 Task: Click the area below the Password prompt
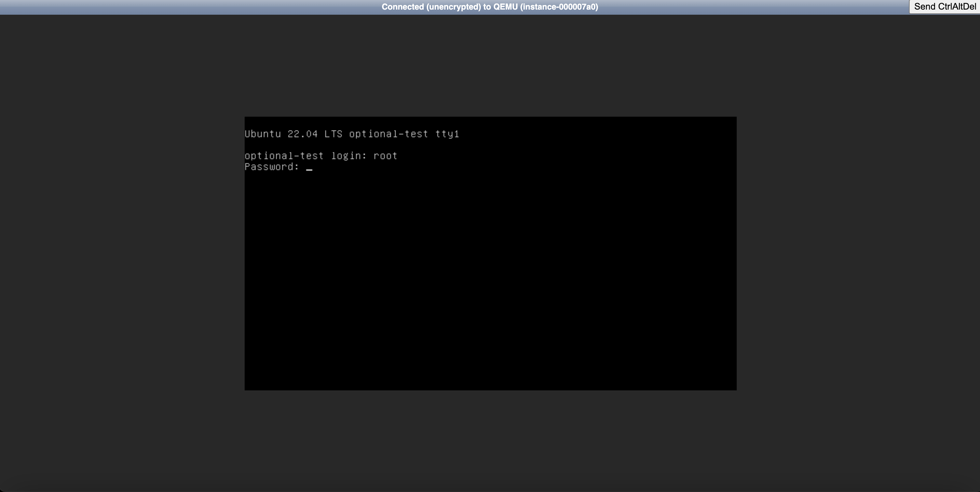tap(342, 198)
